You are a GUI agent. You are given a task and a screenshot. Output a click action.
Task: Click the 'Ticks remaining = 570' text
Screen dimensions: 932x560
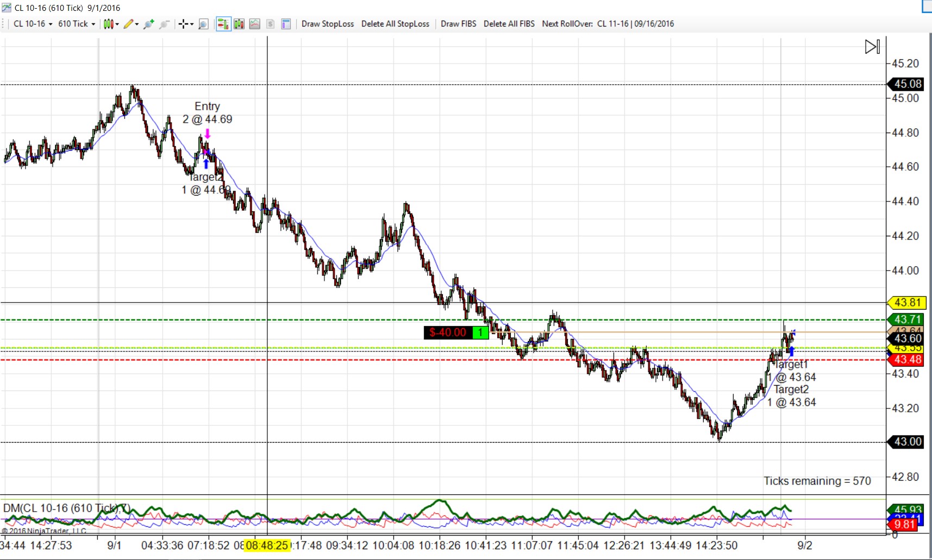tap(817, 481)
